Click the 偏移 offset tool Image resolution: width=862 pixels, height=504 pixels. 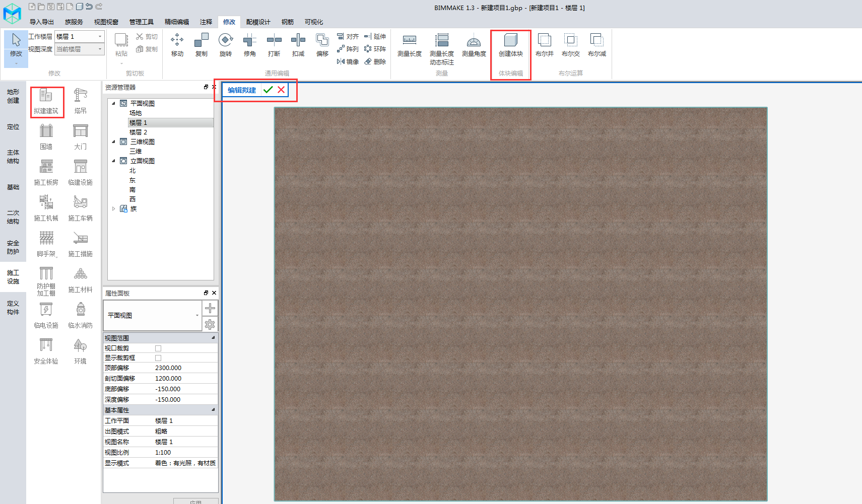[322, 45]
